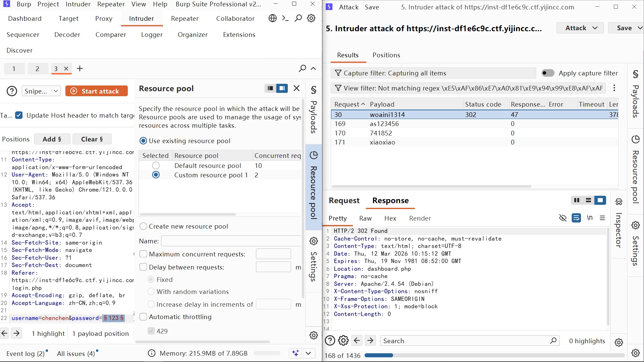This screenshot has height=362, width=644.
Task: Click the search magnifier in top toolbar
Action: tap(298, 18)
